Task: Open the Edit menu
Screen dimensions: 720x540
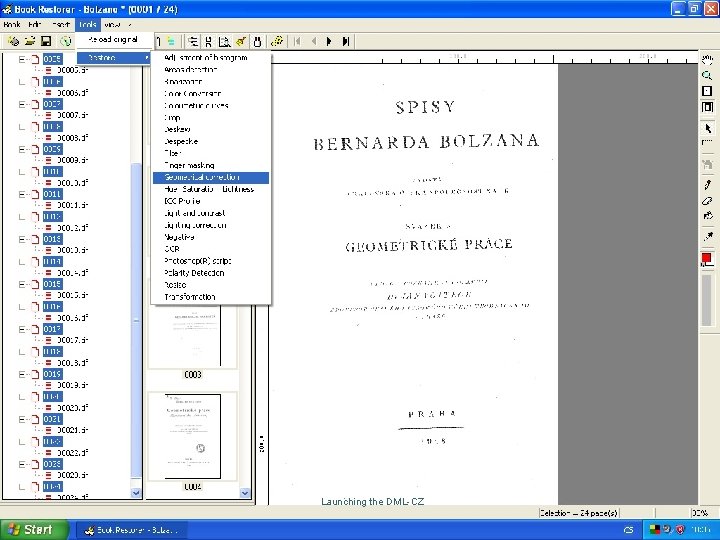Action: (x=35, y=24)
